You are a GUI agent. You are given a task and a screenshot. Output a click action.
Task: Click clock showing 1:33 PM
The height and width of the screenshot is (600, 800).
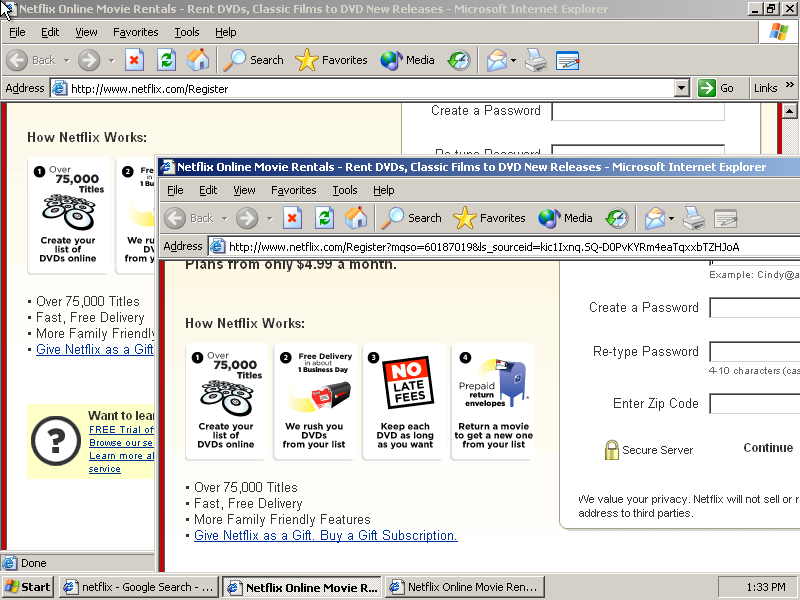pos(765,587)
